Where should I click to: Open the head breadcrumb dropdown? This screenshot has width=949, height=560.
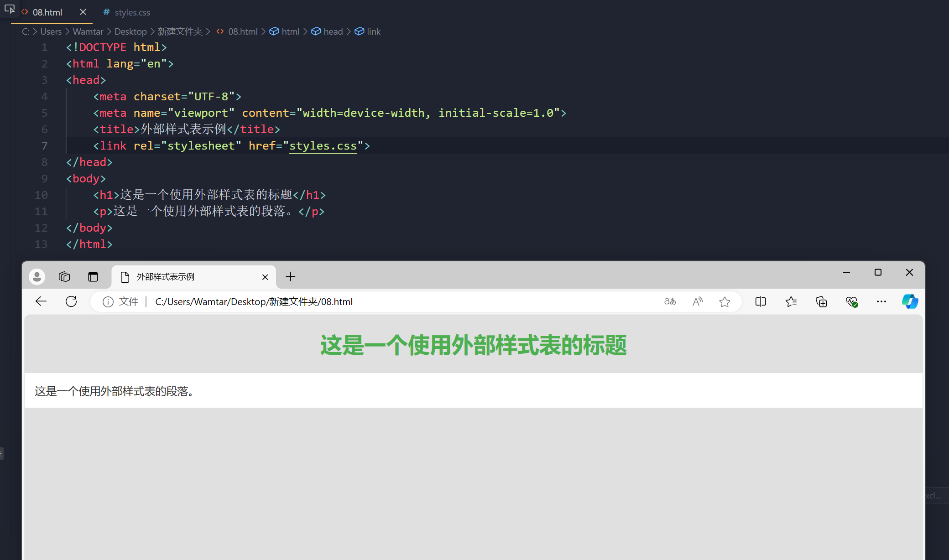[333, 31]
